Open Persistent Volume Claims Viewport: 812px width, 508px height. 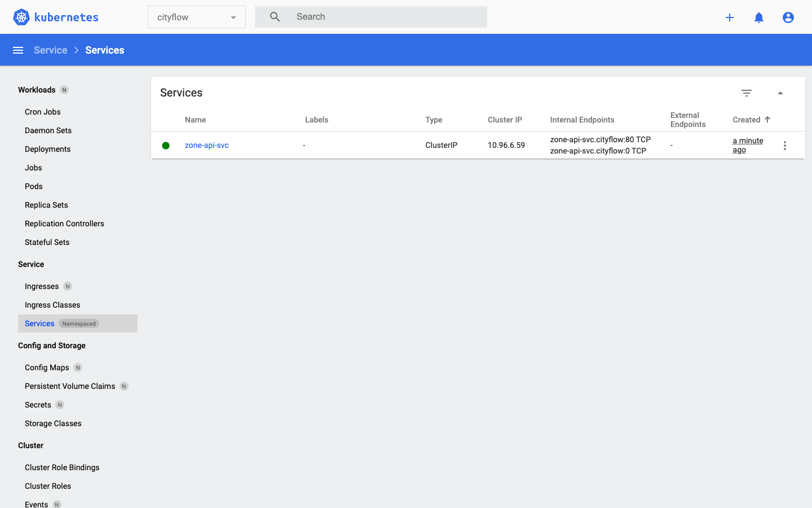(x=70, y=386)
